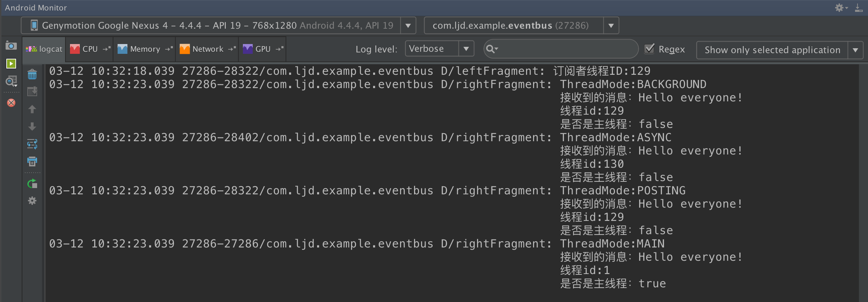The width and height of the screenshot is (868, 302).
Task: Click log text '线程id:130'
Action: tap(592, 164)
